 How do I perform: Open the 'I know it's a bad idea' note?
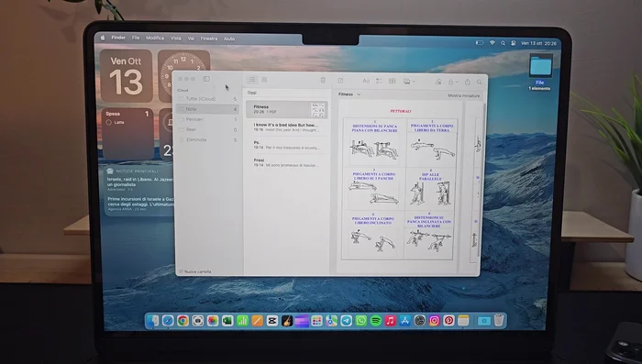coord(286,127)
